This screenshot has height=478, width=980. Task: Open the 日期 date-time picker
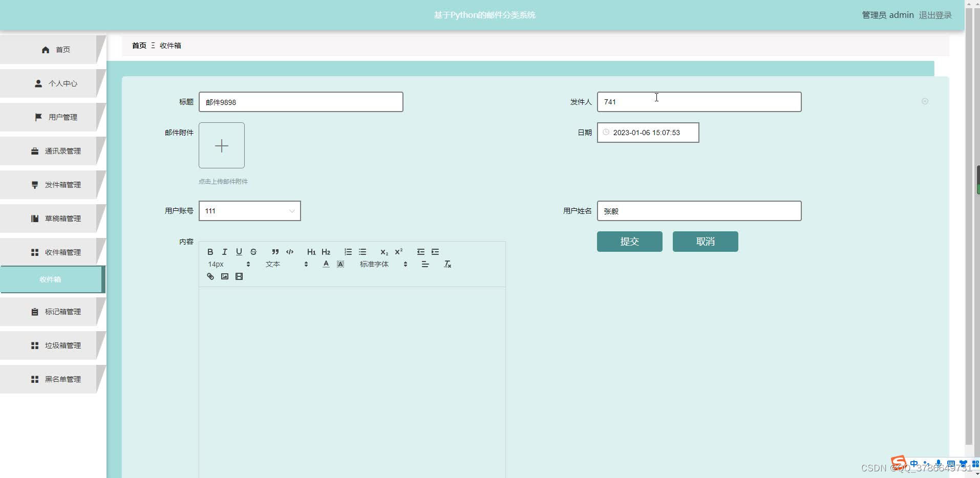tap(648, 133)
